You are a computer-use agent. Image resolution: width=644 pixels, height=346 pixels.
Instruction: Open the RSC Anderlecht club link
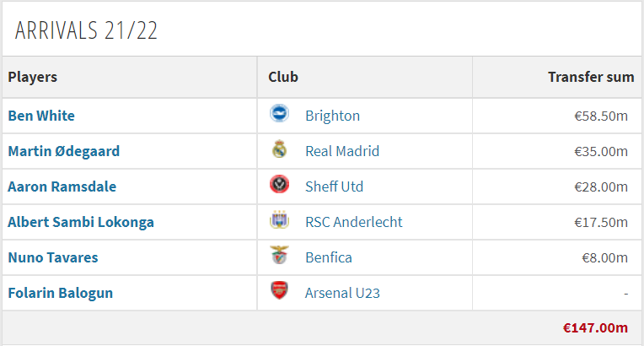click(354, 222)
